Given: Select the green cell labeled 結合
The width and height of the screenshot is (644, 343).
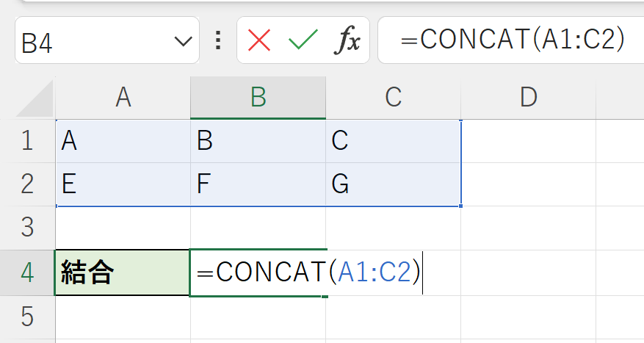Looking at the screenshot, I should pos(123,272).
